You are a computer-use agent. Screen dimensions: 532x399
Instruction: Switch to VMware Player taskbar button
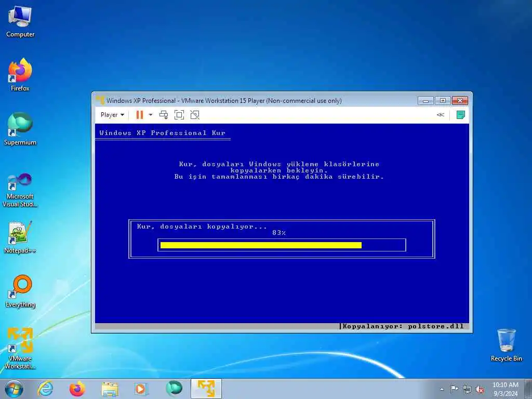[x=206, y=389]
